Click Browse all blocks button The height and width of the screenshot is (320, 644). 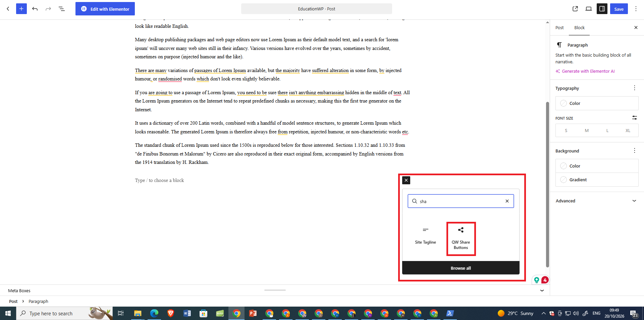tap(461, 268)
